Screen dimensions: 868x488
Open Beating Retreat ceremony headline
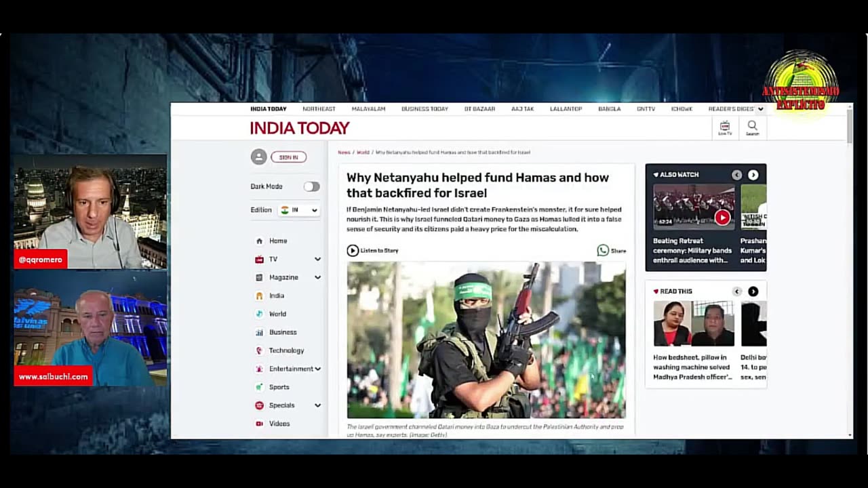(x=692, y=250)
